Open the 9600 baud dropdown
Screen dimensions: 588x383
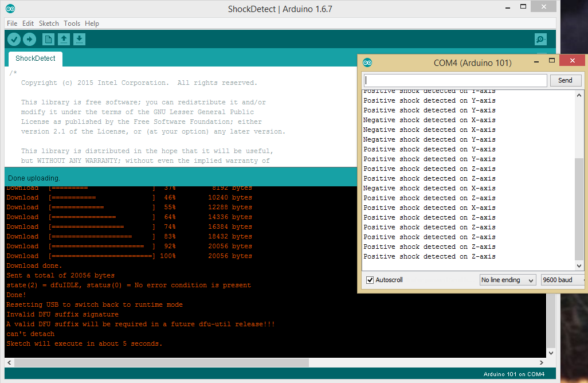pyautogui.click(x=563, y=280)
